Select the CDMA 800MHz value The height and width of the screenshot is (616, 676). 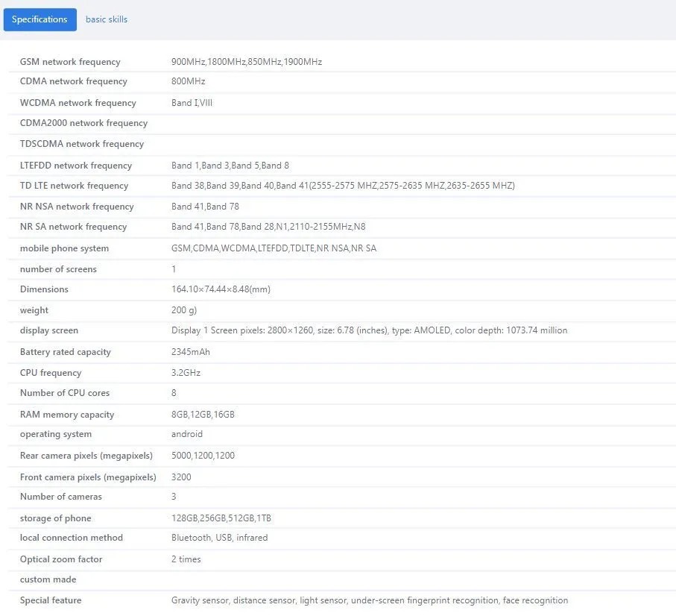click(188, 81)
